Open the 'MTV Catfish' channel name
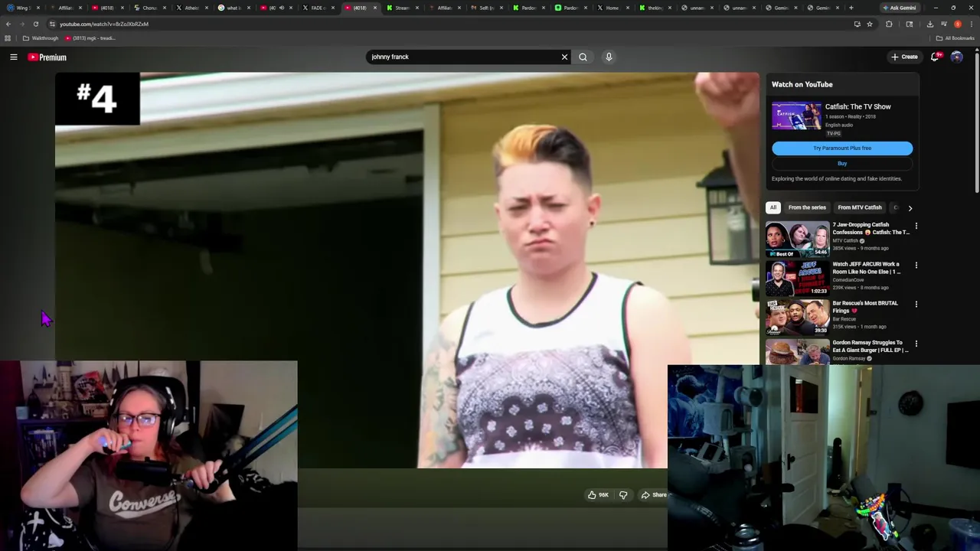This screenshot has height=551, width=980. (x=845, y=240)
